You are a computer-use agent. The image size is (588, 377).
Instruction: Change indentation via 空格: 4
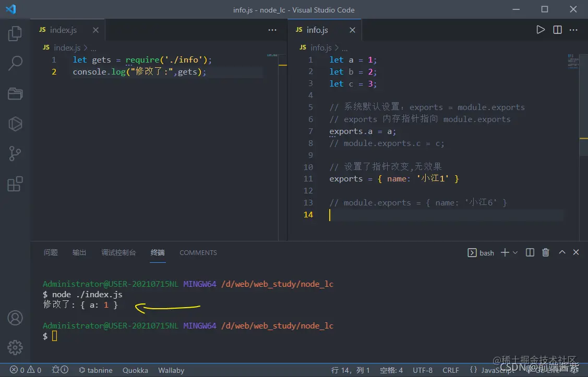click(x=391, y=370)
